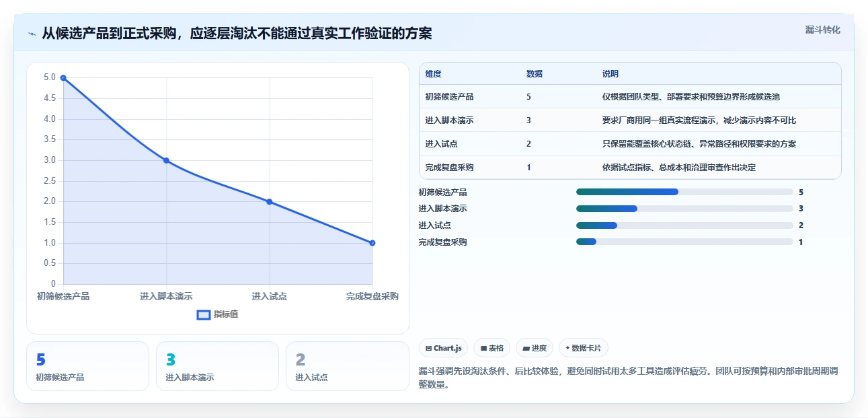The image size is (868, 418).
Task: Click the 表格 chip icon
Action: tap(483, 348)
